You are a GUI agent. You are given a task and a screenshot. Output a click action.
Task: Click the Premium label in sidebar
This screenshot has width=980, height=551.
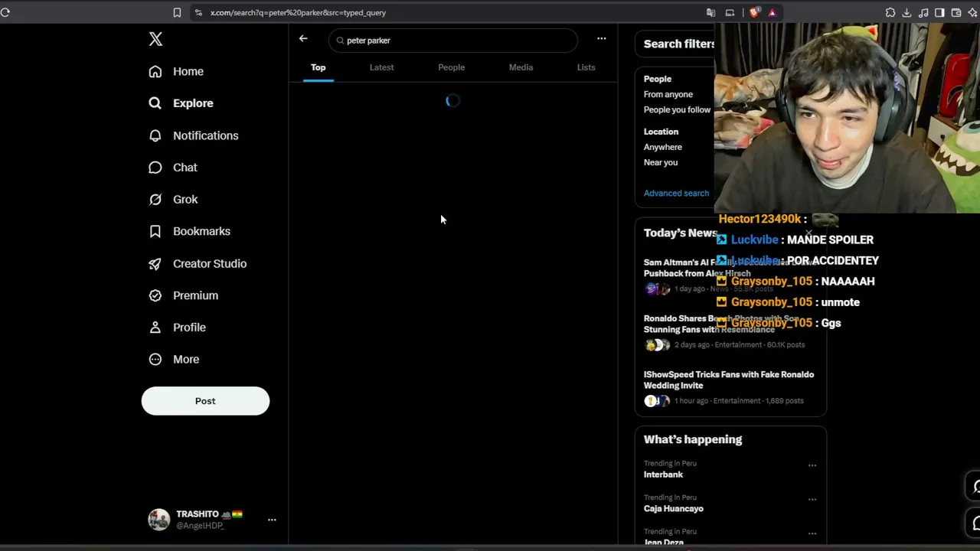coord(195,295)
